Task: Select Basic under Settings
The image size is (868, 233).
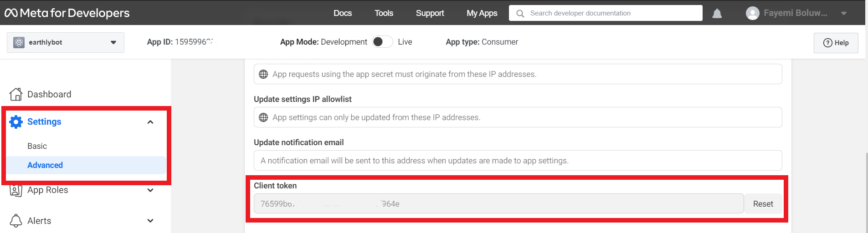Action: click(37, 146)
